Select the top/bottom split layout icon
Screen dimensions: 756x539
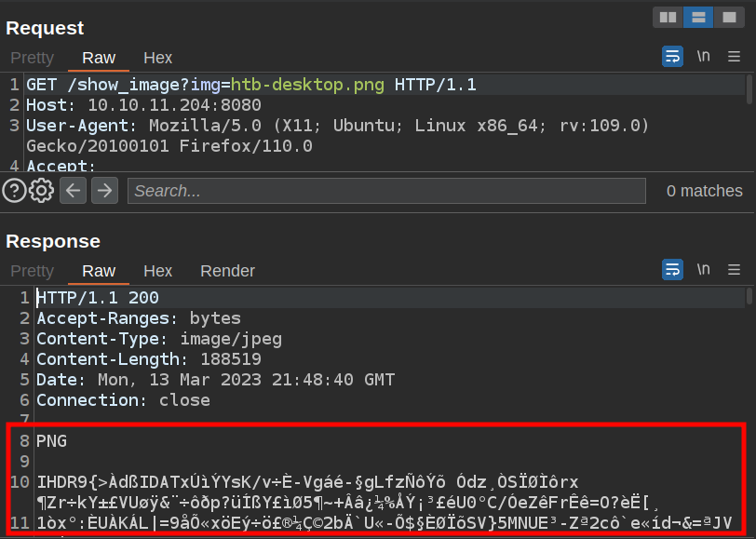click(x=697, y=17)
